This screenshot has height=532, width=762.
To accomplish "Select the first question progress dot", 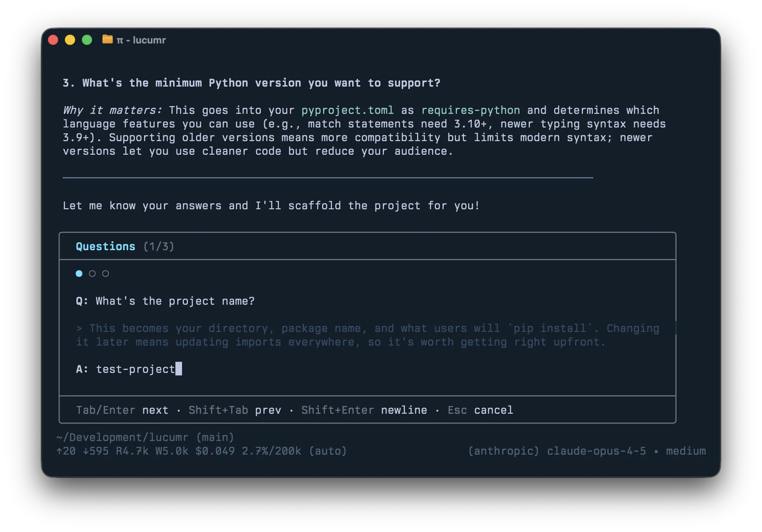I will (78, 273).
